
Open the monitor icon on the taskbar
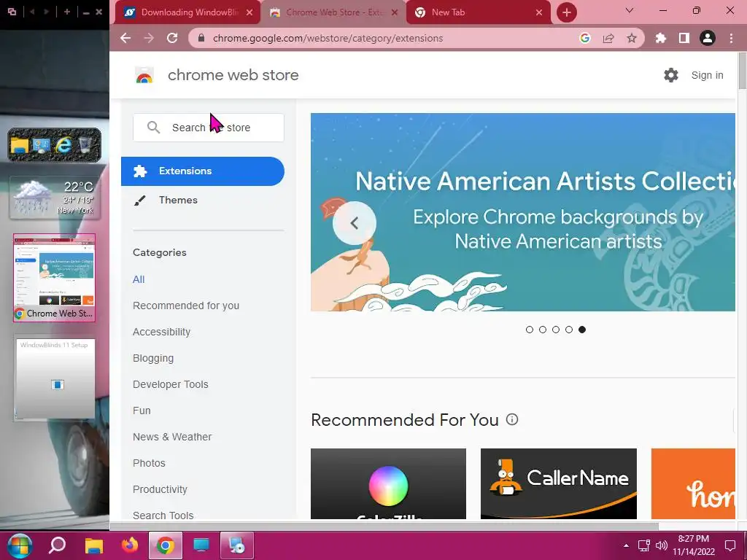pyautogui.click(x=201, y=545)
